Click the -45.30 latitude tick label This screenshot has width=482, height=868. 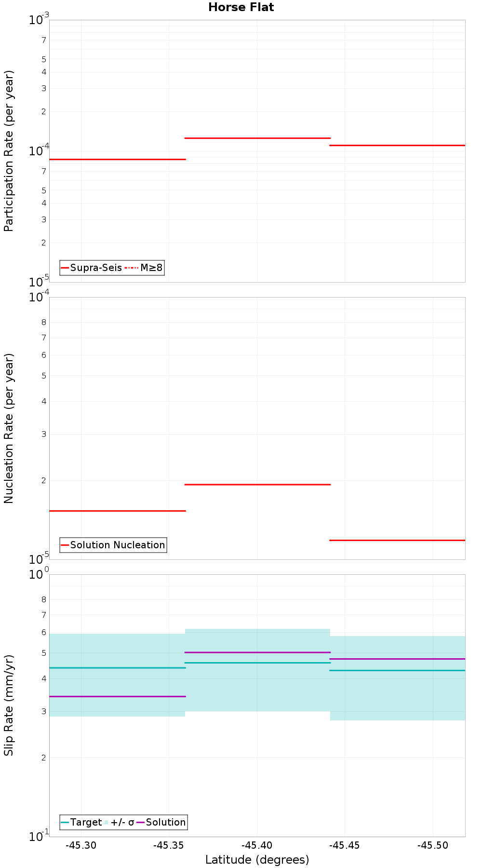[x=81, y=845]
